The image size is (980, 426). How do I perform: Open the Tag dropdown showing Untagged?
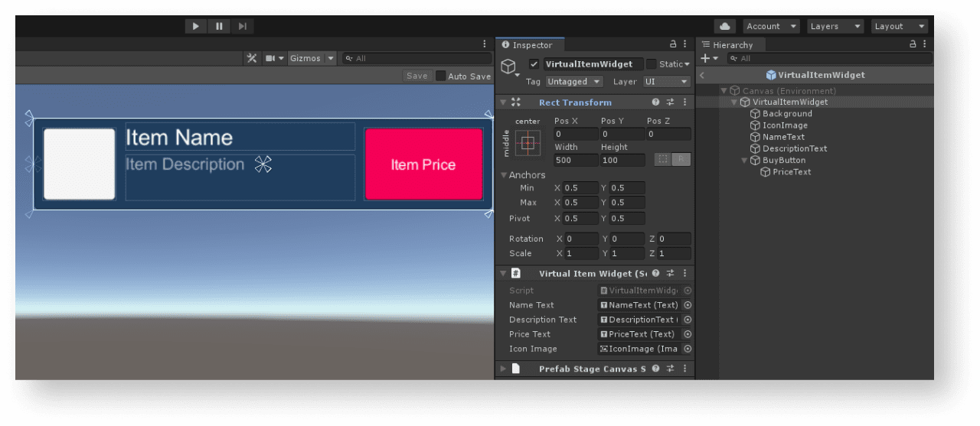coord(574,82)
